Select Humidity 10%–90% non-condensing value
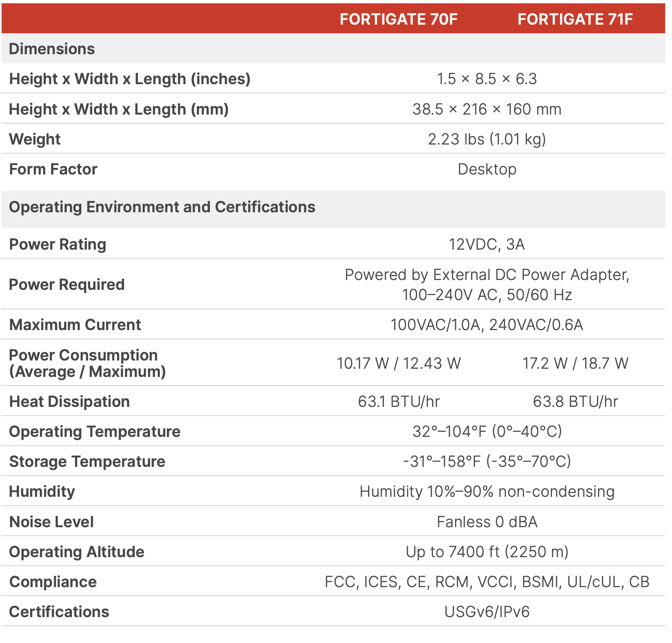 point(487,491)
